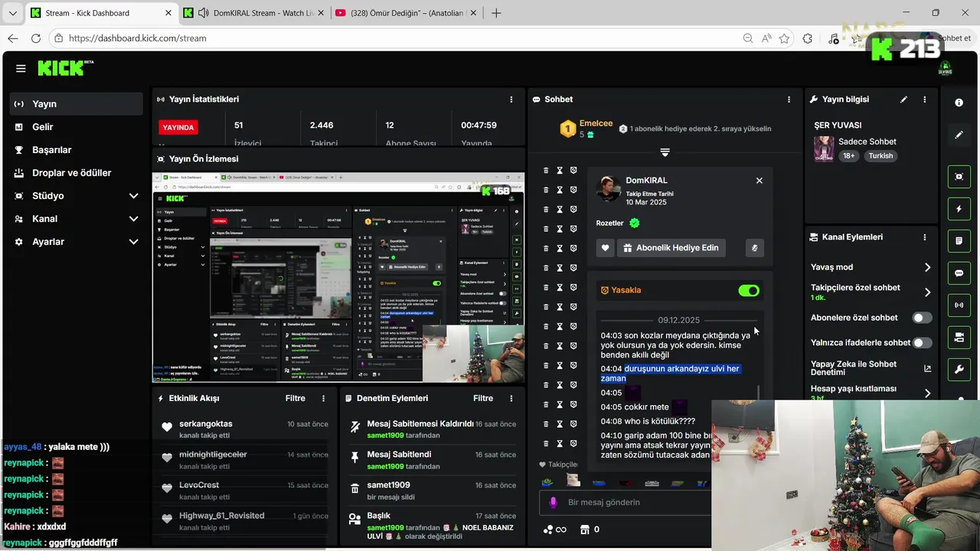The height and width of the screenshot is (551, 980).
Task: Open the Etkinlik Akışı three-dot menu
Action: 323,399
